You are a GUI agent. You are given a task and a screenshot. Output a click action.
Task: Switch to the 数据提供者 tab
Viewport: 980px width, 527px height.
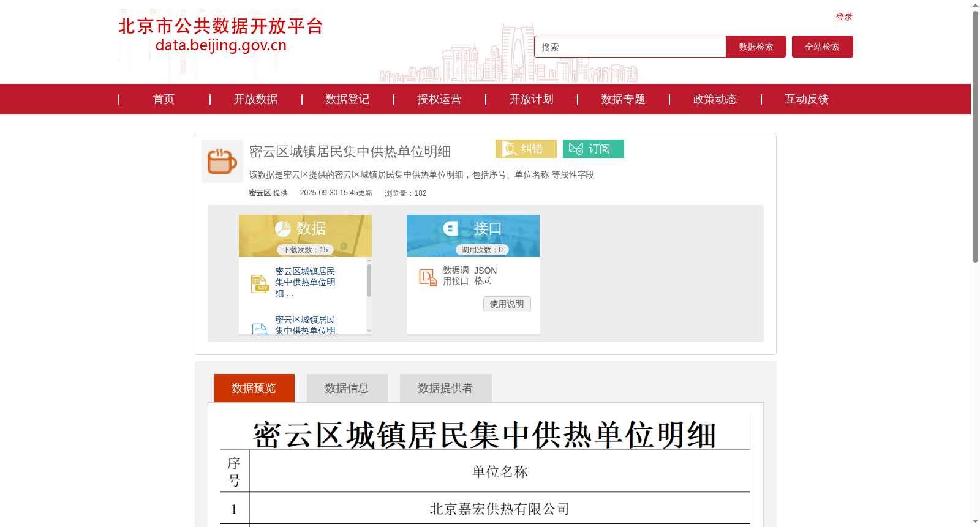[446, 388]
